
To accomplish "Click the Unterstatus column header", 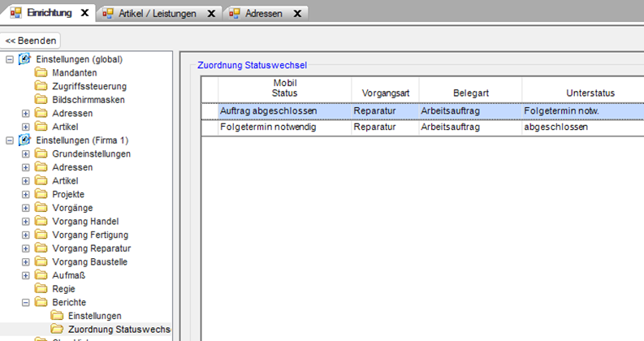I will coord(579,93).
